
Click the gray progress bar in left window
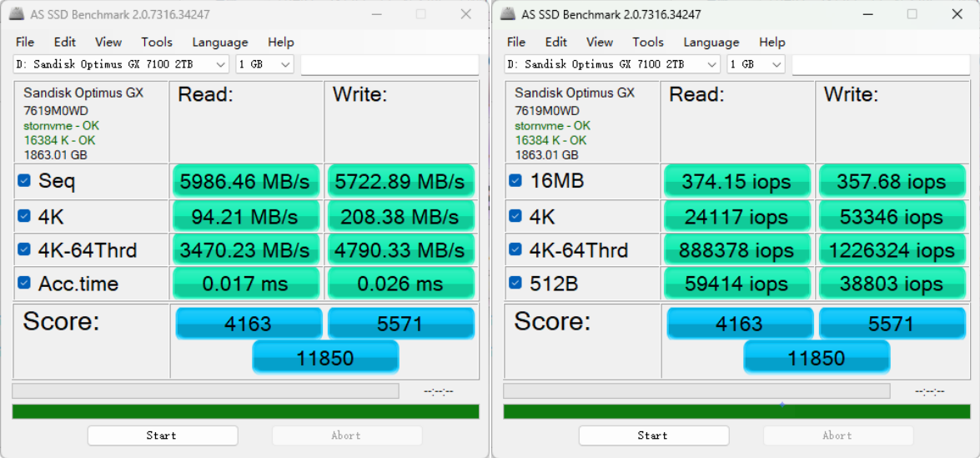(206, 391)
